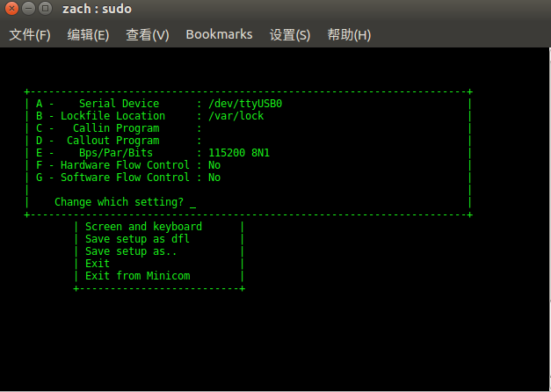Close the terminal window
Image resolution: width=551 pixels, height=392 pixels.
pos(11,11)
